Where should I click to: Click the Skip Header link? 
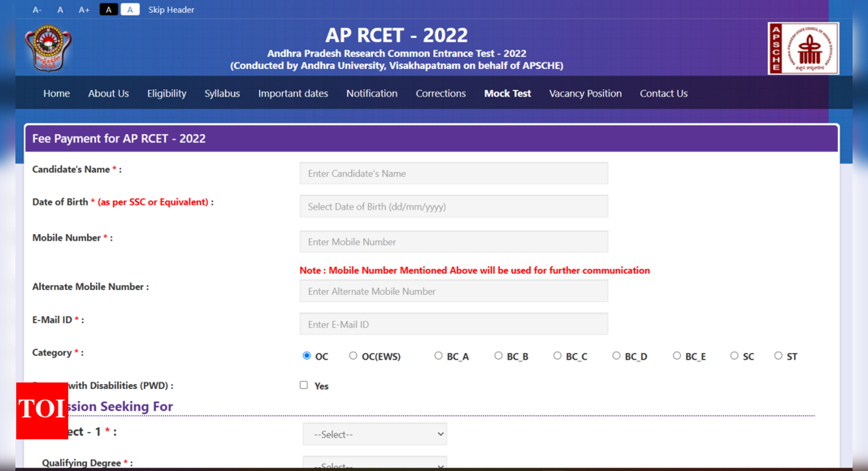tap(171, 10)
